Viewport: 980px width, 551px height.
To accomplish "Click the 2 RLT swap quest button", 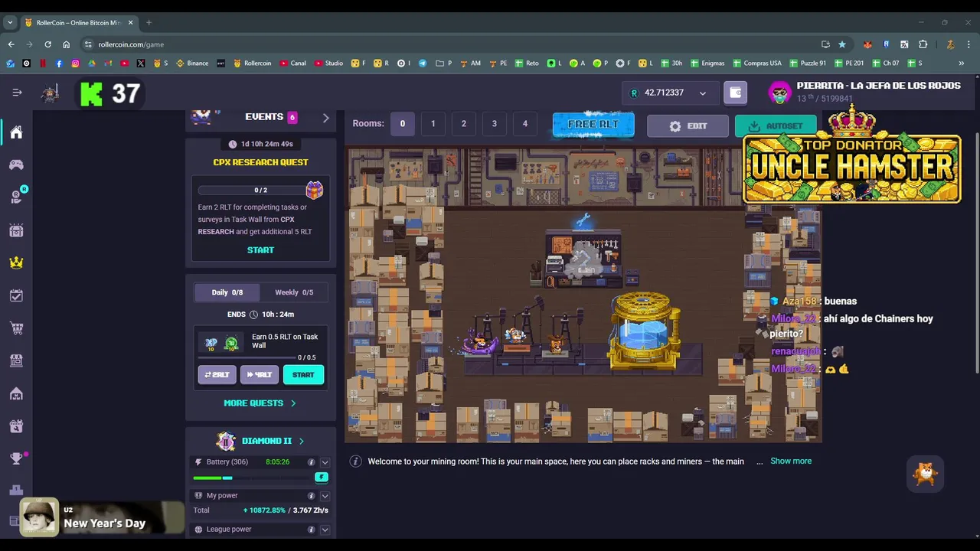I will click(217, 375).
